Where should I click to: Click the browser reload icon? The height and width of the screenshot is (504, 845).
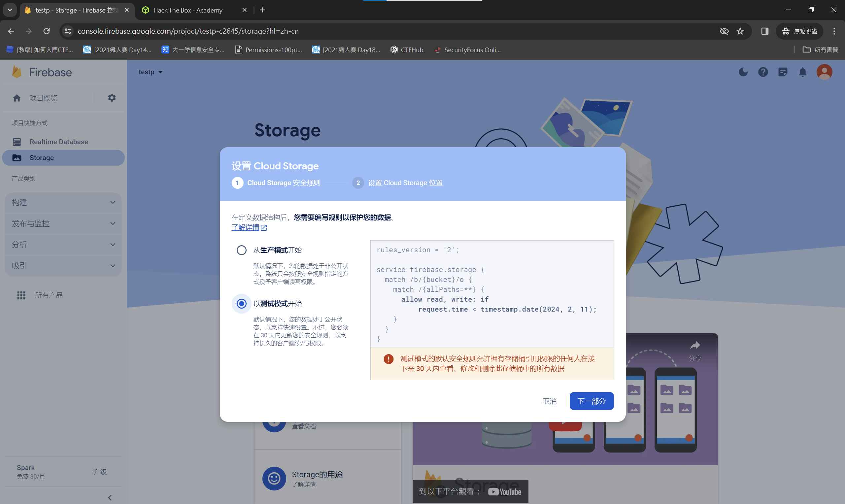47,31
